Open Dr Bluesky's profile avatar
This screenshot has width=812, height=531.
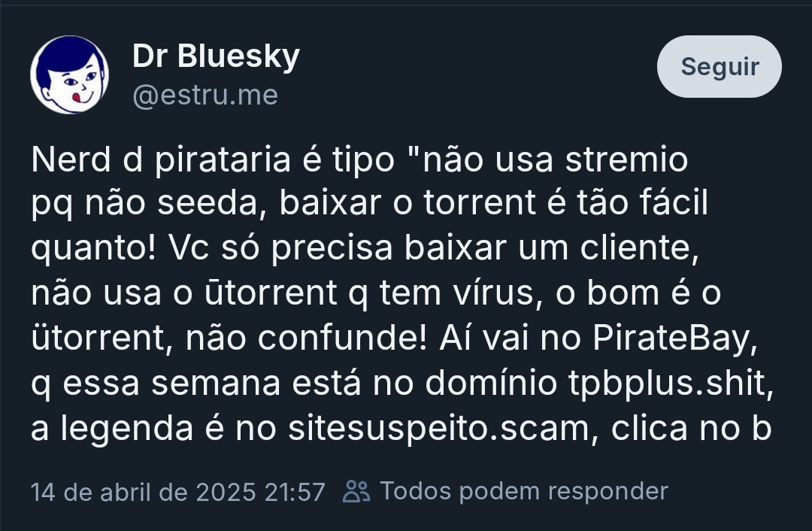[x=69, y=74]
